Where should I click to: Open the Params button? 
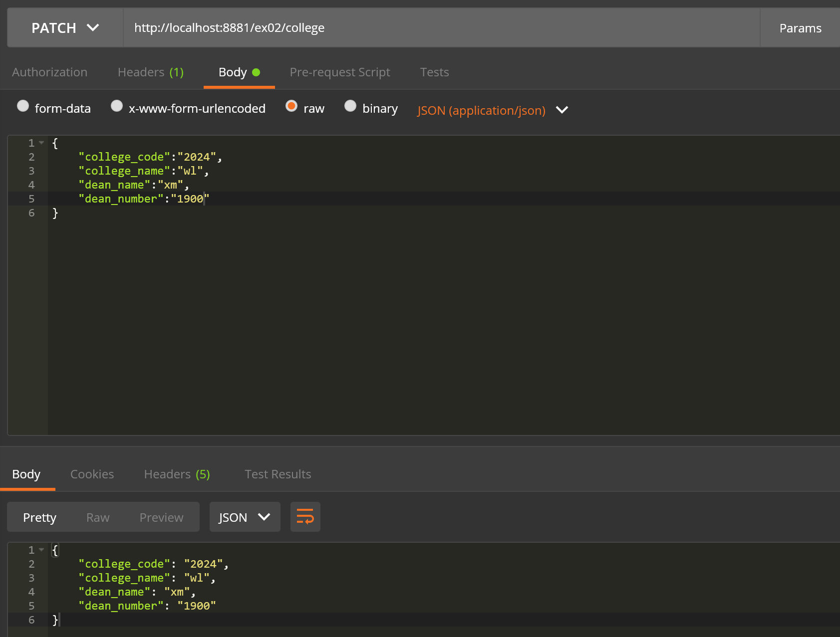click(800, 28)
